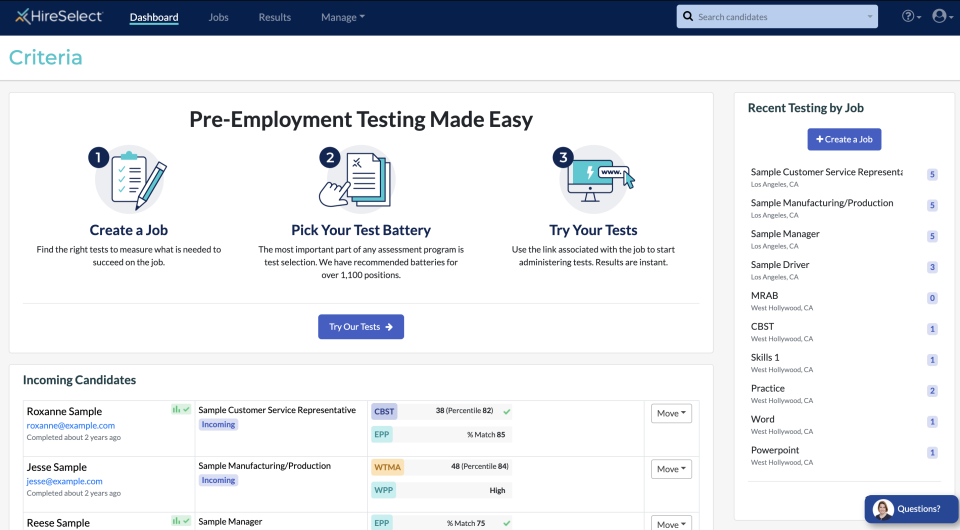
Task: Open the Sample Driver job in Recent Testing
Action: (780, 264)
